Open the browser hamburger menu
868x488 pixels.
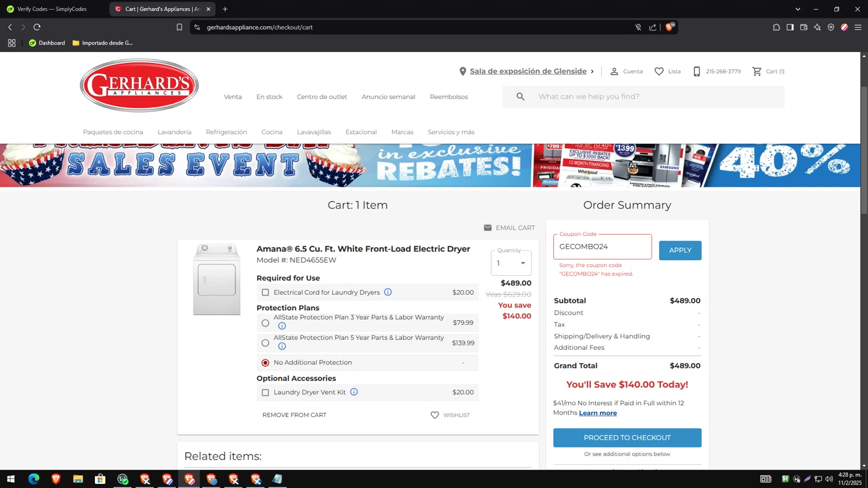click(x=858, y=27)
